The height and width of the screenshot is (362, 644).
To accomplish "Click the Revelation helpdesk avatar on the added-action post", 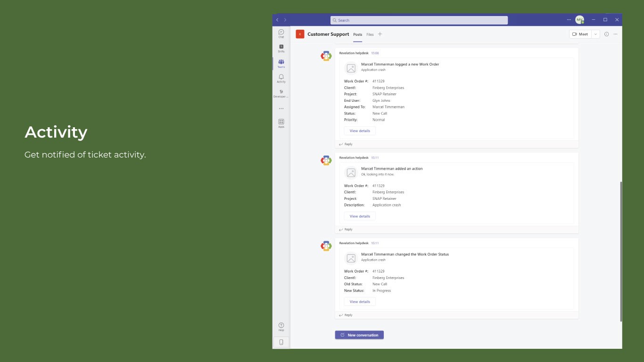I will click(326, 160).
